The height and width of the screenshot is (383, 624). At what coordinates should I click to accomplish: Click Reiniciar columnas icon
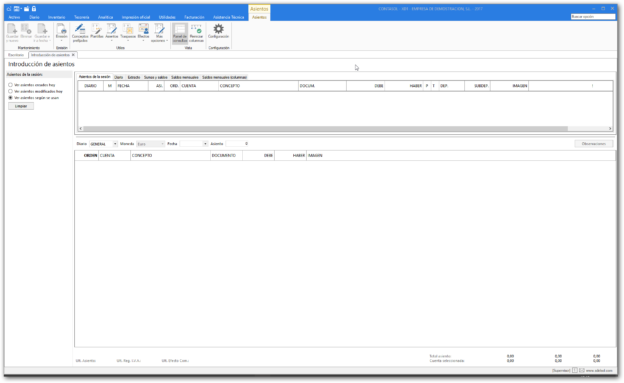[196, 33]
